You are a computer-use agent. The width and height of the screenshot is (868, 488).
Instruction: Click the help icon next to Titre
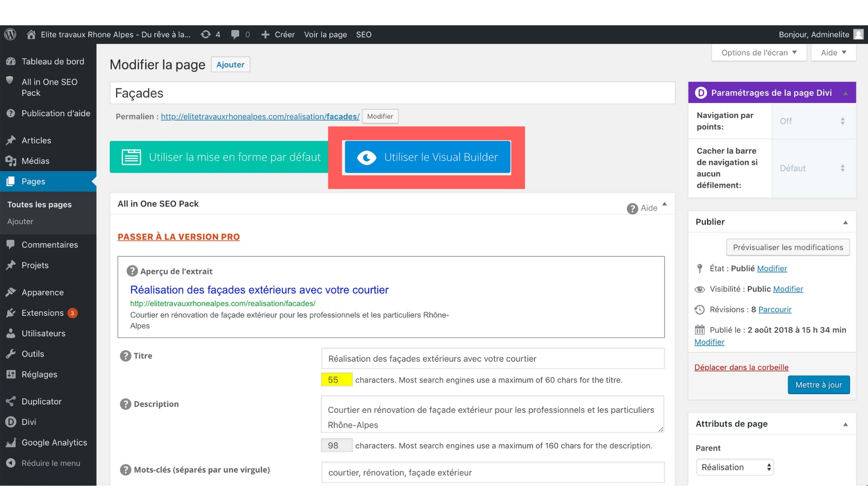click(125, 356)
